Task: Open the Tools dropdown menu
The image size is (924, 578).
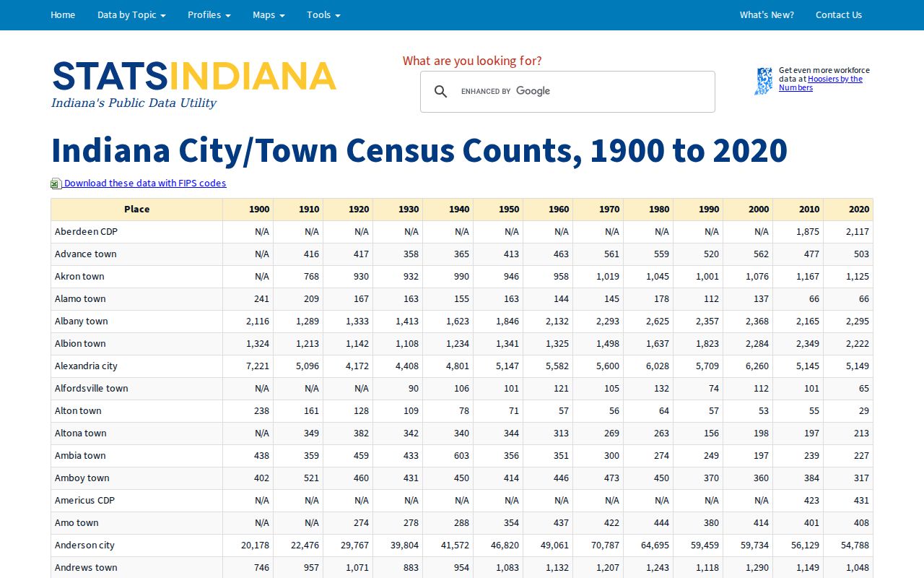Action: click(323, 14)
